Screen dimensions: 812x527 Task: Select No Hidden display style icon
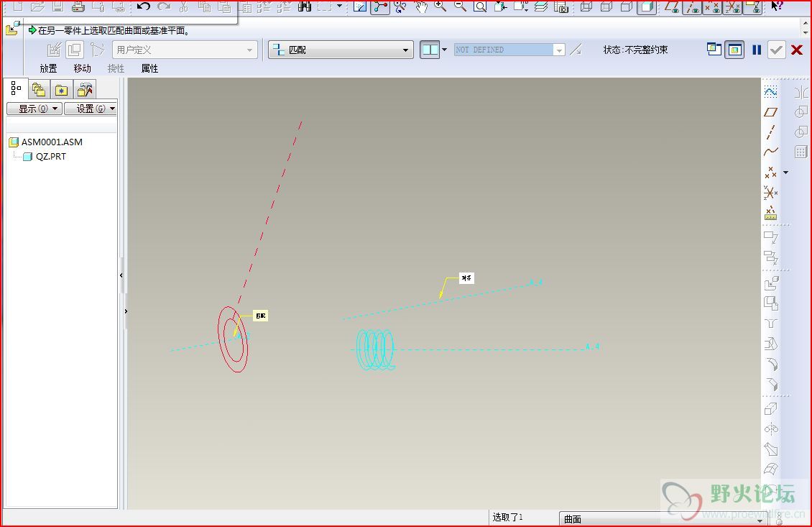(x=626, y=6)
